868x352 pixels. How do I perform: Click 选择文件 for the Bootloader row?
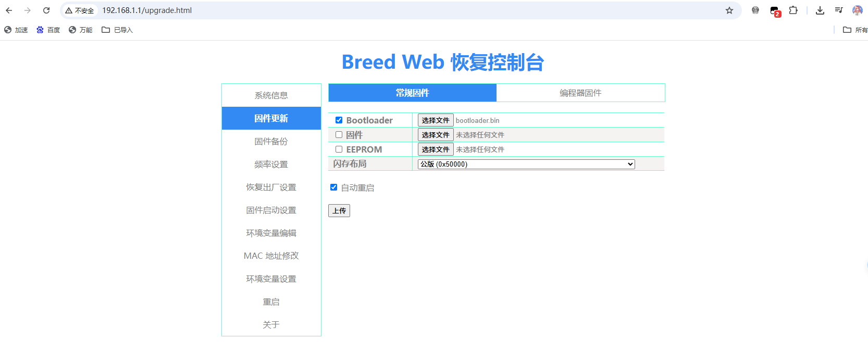click(436, 120)
